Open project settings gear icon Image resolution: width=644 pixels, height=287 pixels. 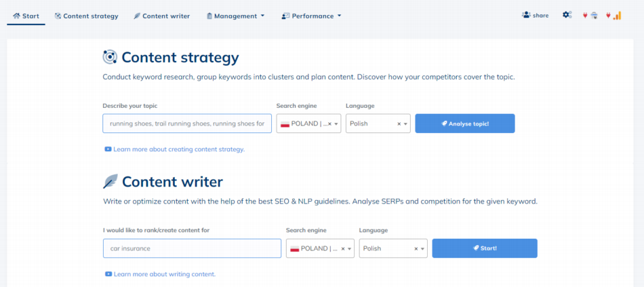coord(567,15)
